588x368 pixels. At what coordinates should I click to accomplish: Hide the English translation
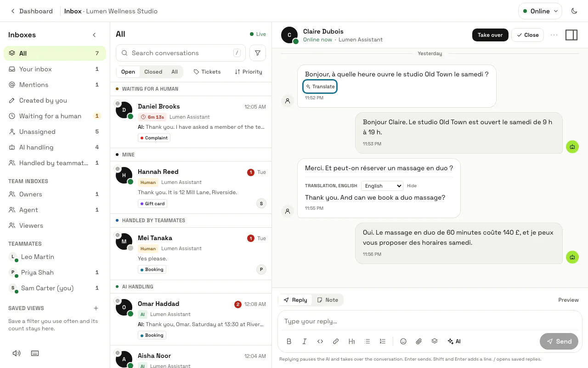tap(412, 186)
